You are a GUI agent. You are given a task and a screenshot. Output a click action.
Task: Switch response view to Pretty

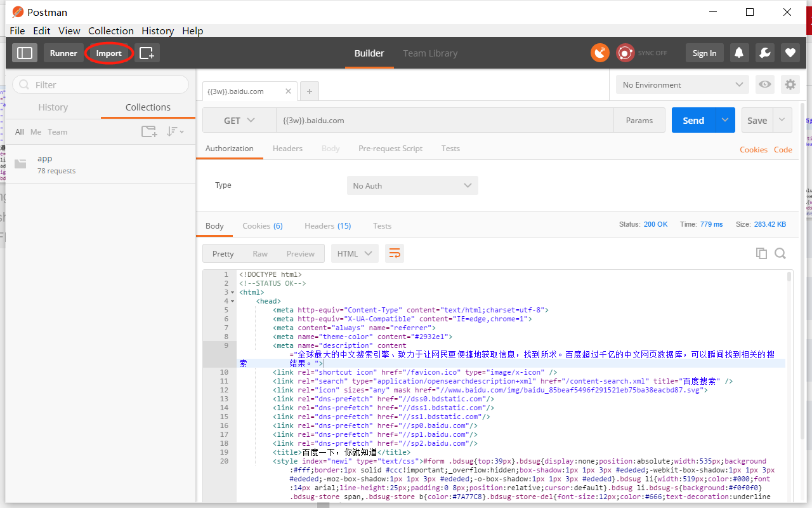coord(223,253)
